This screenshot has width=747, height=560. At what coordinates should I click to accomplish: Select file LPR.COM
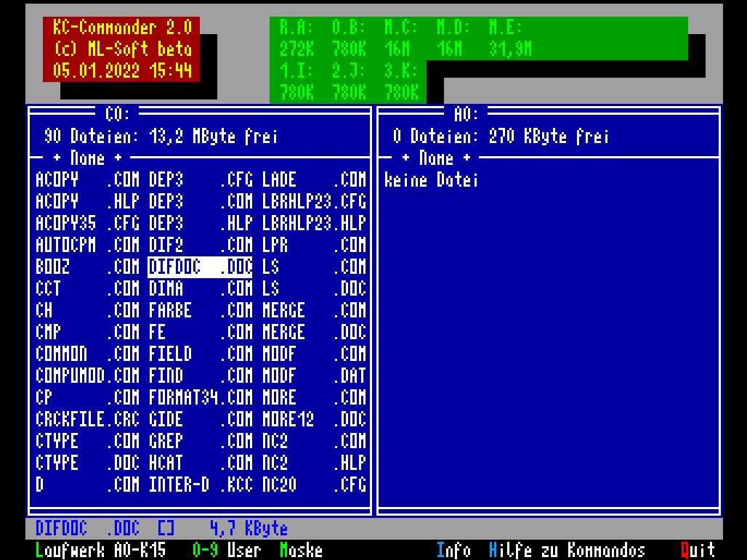tap(314, 245)
